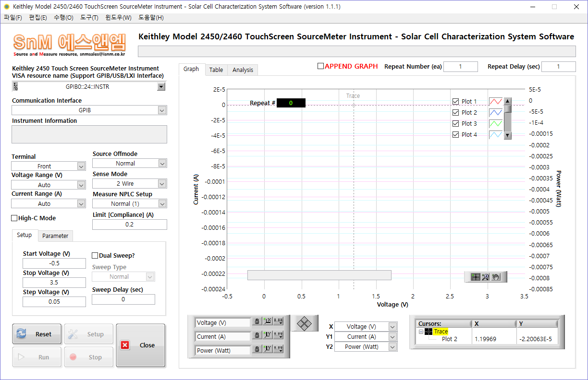588x380 pixels.
Task: Open the 수행(O) menu
Action: pos(63,18)
